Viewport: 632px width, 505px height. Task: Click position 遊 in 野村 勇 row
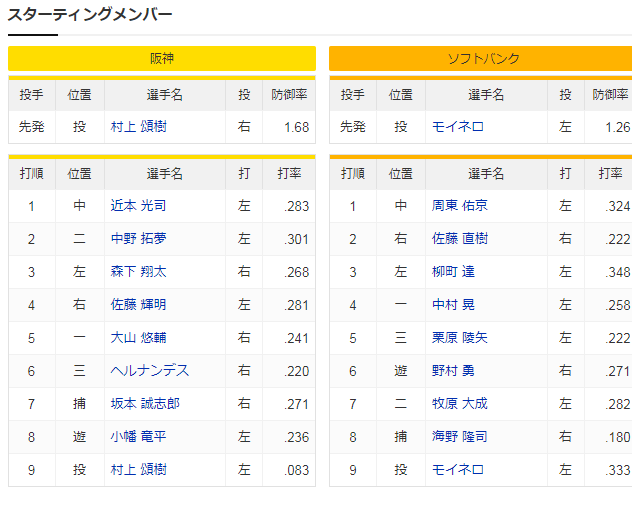coord(400,371)
